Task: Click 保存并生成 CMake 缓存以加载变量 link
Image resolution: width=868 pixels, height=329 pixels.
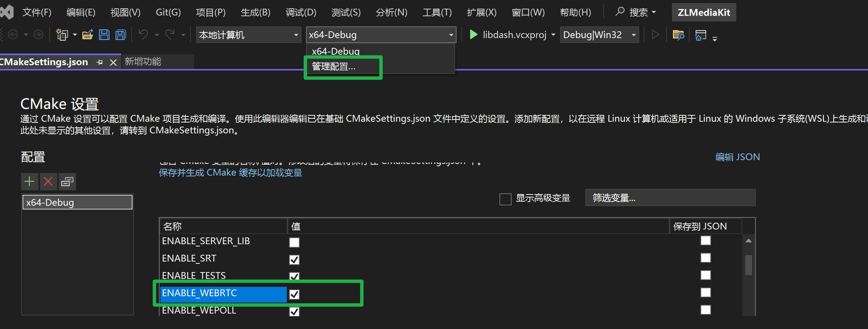Action: 230,173
